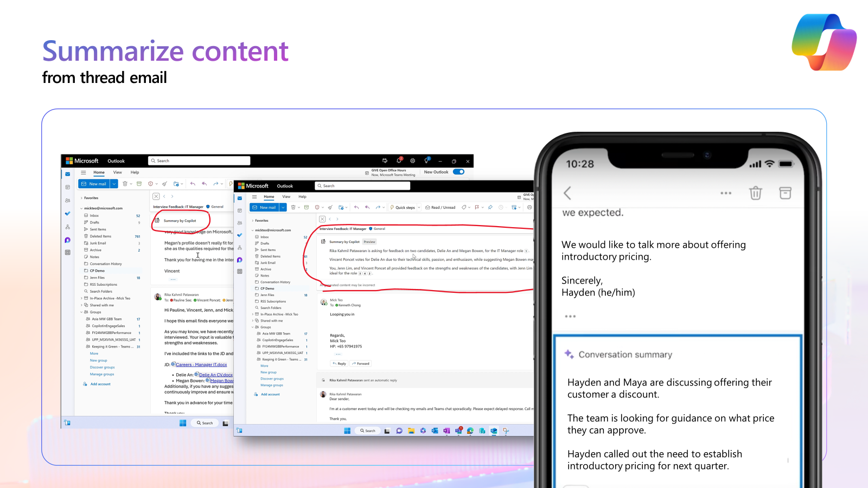
Task: Open Microsoft Teams from the taskbar
Action: (x=459, y=431)
